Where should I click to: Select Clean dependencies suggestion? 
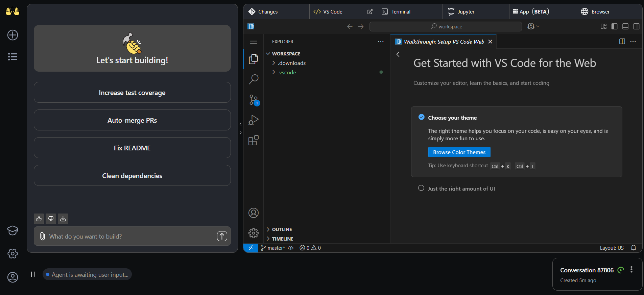point(132,175)
